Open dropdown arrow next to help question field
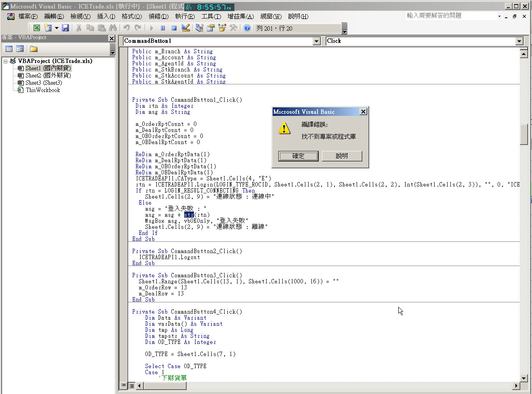 click(499, 16)
